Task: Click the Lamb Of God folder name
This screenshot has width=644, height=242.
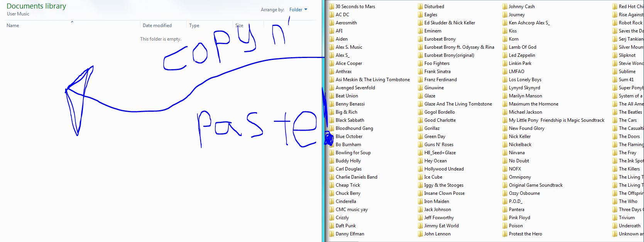Action: tap(522, 47)
